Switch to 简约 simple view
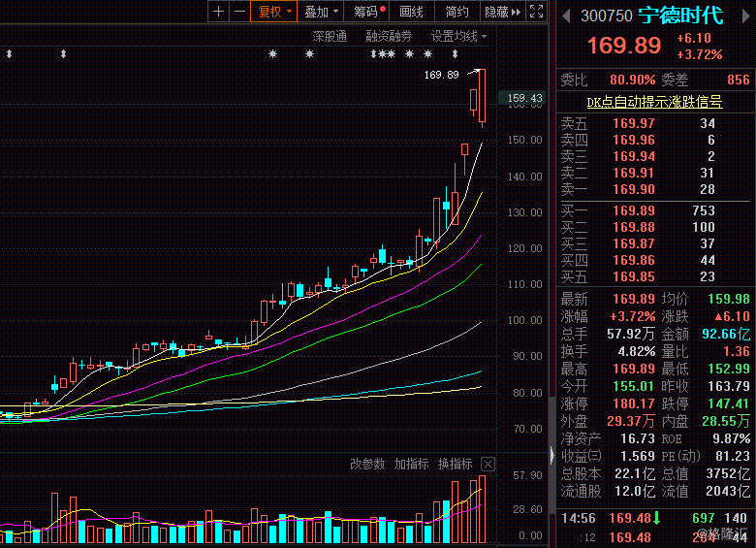The height and width of the screenshot is (548, 756). (457, 11)
